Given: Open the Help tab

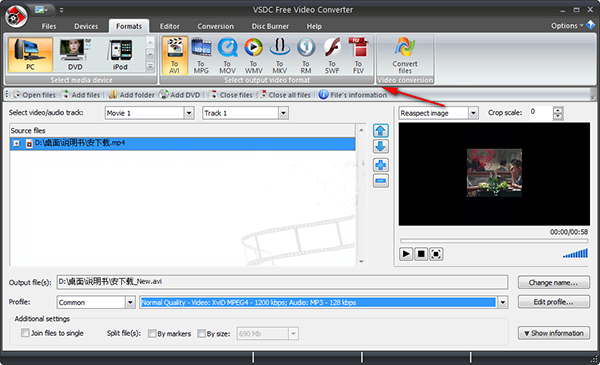Looking at the screenshot, I should [314, 26].
